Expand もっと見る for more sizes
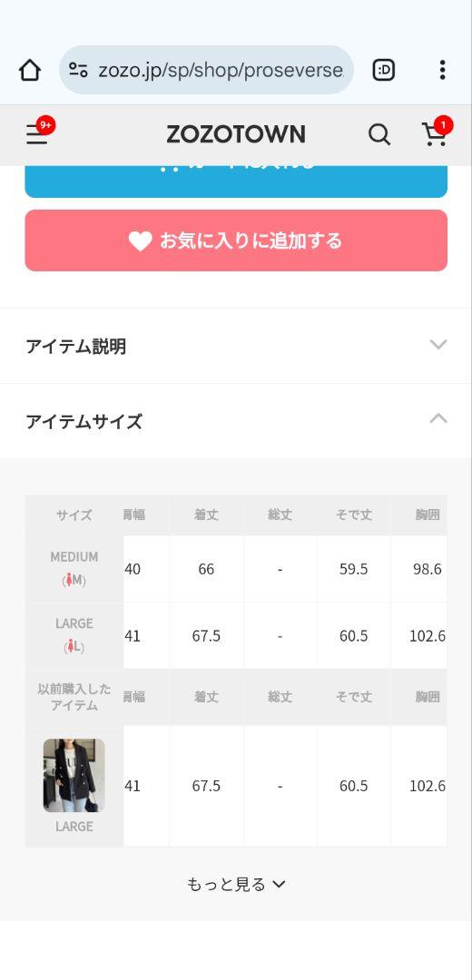The image size is (472, 980). [236, 884]
